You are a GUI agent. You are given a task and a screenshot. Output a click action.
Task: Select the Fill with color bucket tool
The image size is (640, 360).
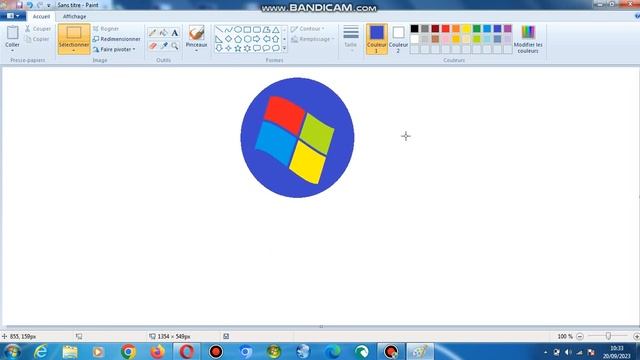[164, 33]
